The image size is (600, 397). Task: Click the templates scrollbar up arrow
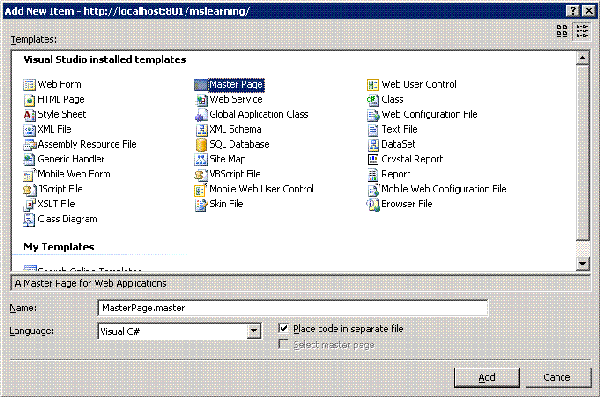click(x=582, y=58)
